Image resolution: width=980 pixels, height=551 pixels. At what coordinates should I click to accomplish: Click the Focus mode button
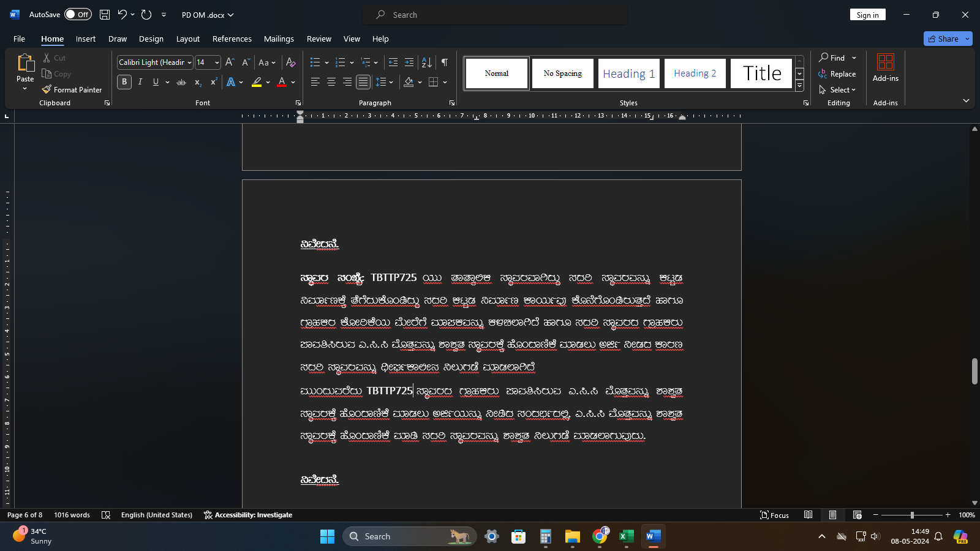click(x=774, y=515)
